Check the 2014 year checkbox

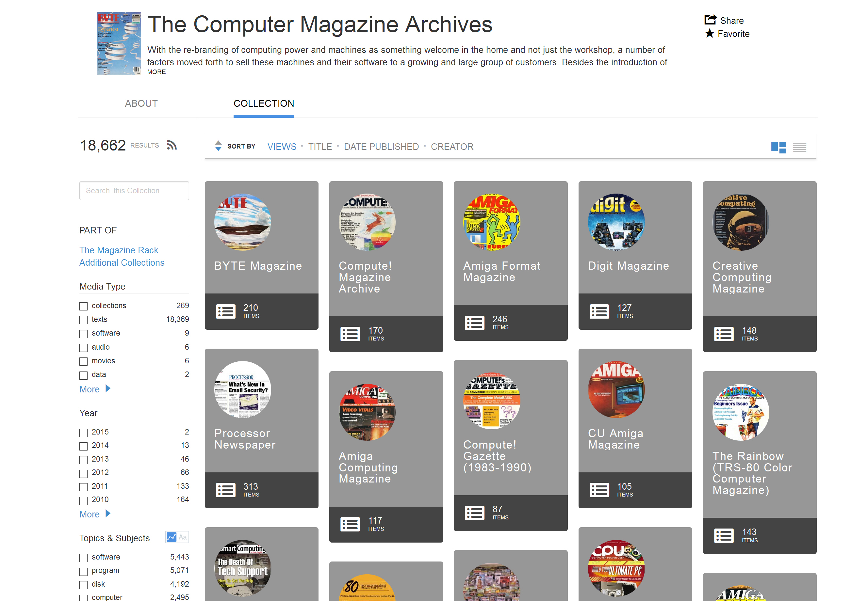tap(83, 446)
